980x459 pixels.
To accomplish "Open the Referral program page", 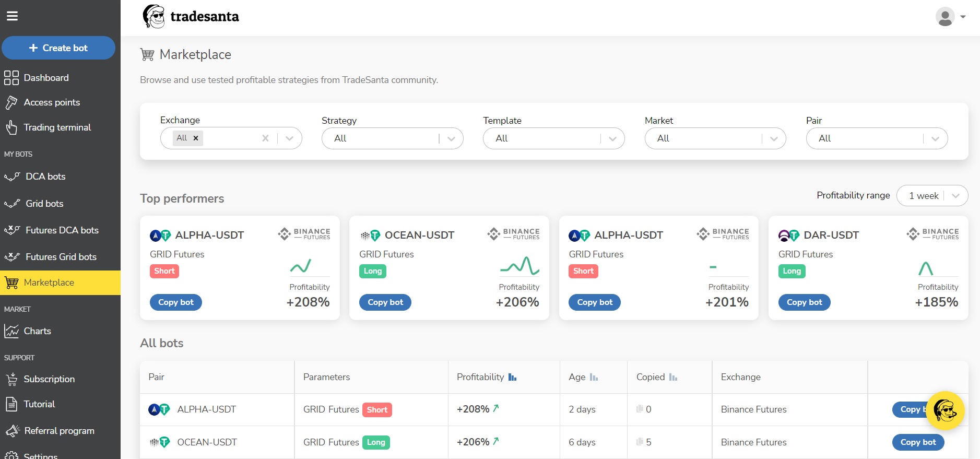I will (60, 431).
